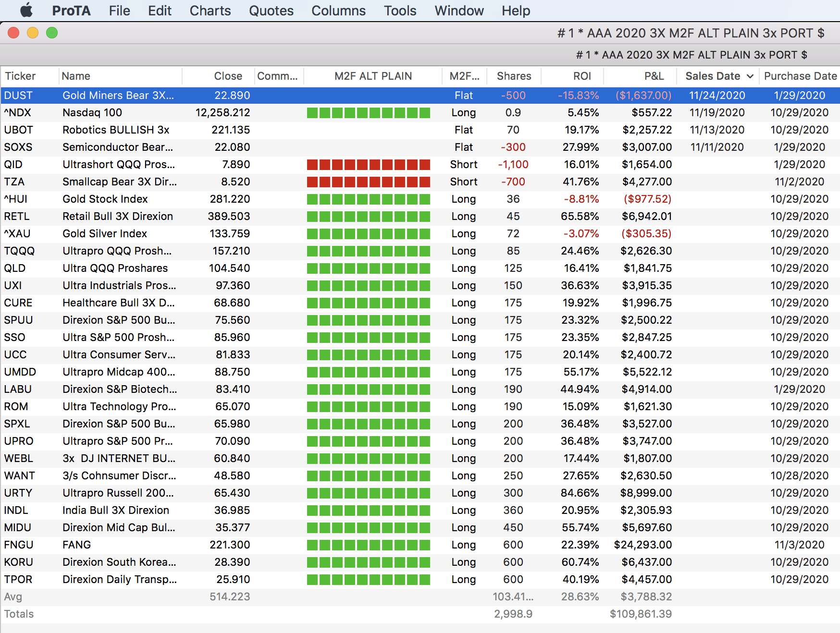Click the TQQQ close price 157.210
The height and width of the screenshot is (633, 840).
(231, 251)
